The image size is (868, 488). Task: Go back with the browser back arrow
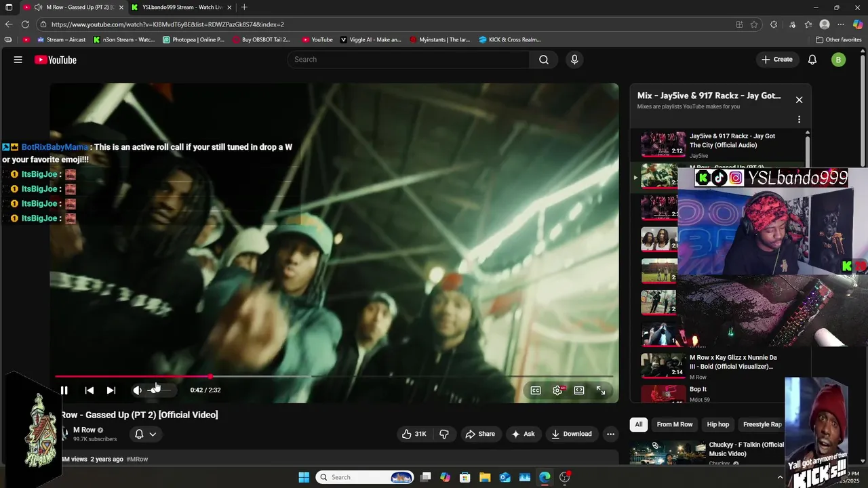pos(9,24)
